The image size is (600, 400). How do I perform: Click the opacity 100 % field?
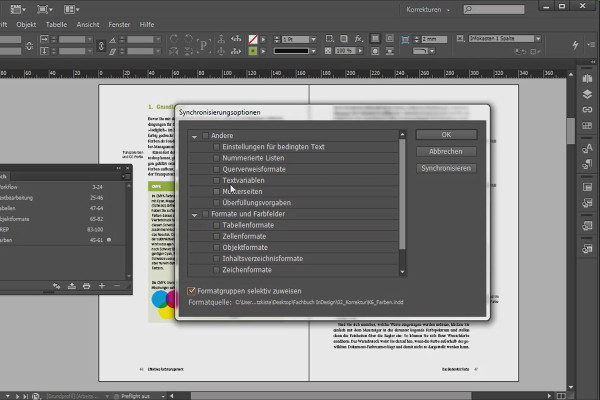pos(346,51)
